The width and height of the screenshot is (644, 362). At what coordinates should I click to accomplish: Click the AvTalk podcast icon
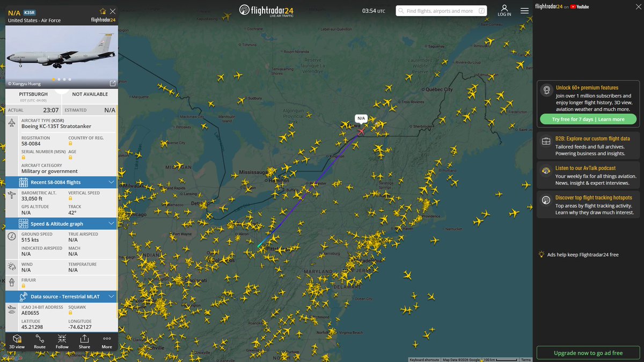click(x=546, y=171)
